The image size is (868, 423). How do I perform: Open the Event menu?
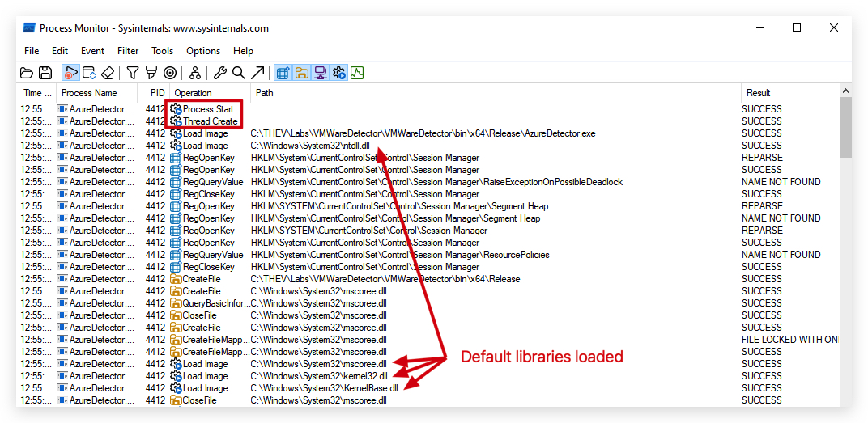tap(92, 51)
